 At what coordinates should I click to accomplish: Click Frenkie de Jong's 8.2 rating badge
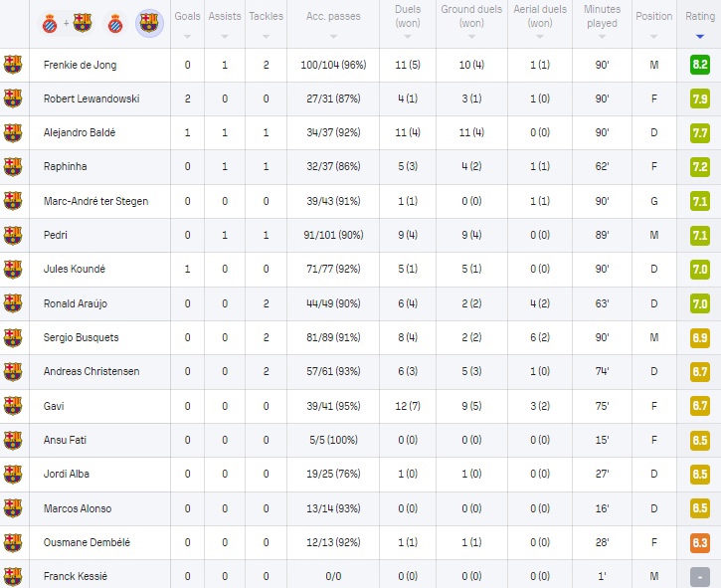pos(699,65)
